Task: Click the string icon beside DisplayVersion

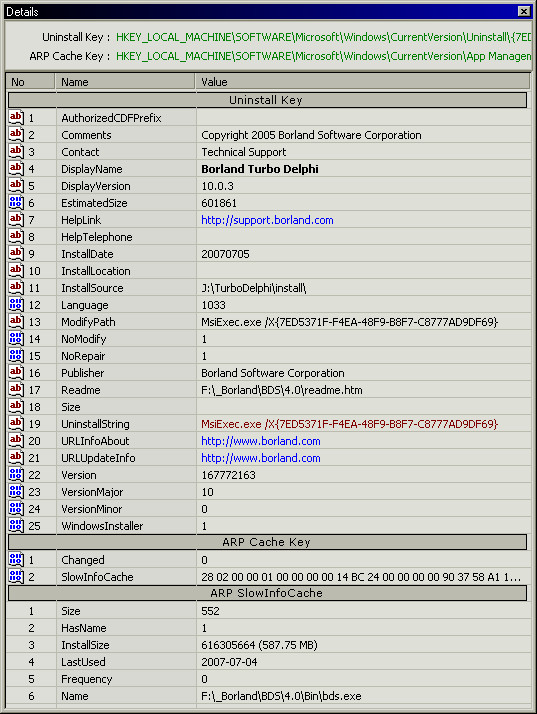Action: point(16,185)
